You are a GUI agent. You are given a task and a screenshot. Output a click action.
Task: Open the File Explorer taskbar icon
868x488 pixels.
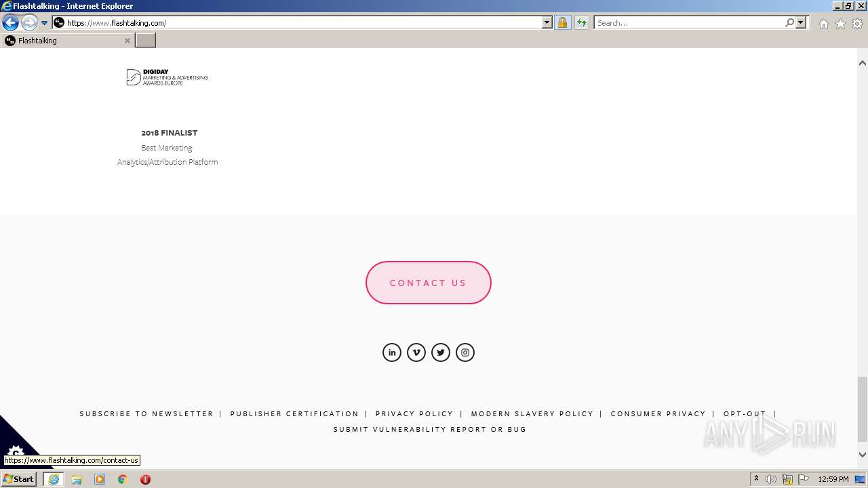point(77,479)
